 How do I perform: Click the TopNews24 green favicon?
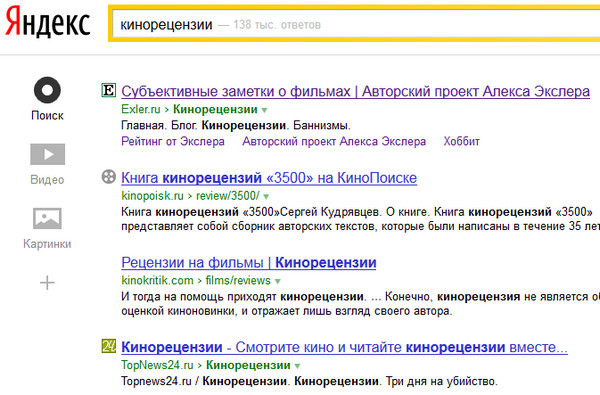[109, 346]
